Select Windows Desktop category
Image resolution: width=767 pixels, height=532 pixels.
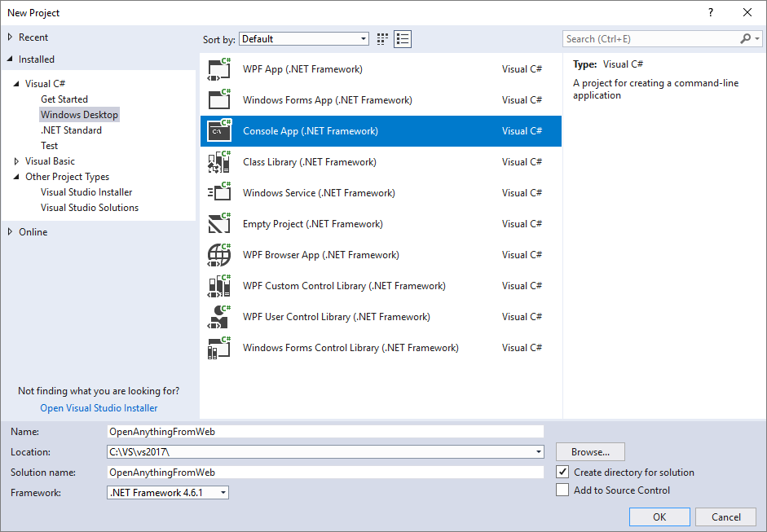[x=79, y=115]
